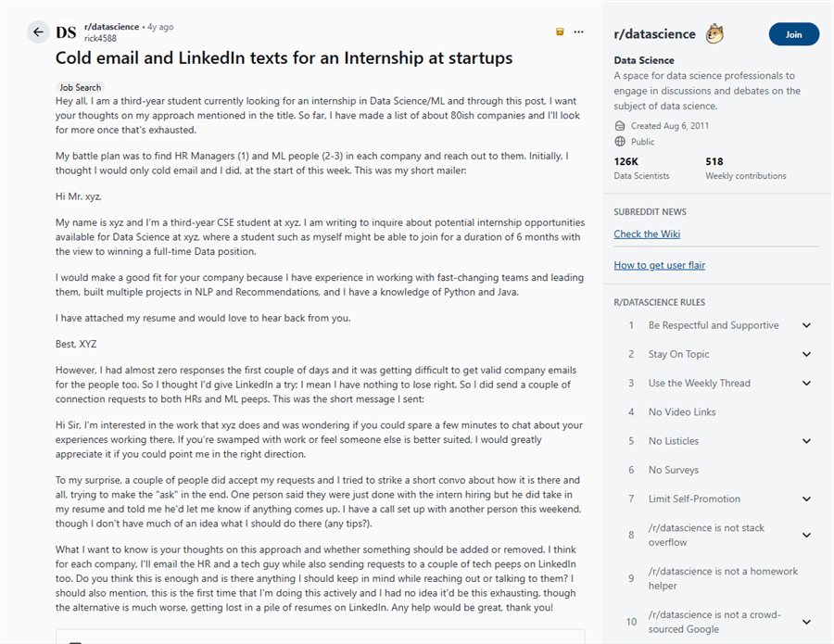Click the DS subreddit avatar next to post

pyautogui.click(x=65, y=32)
